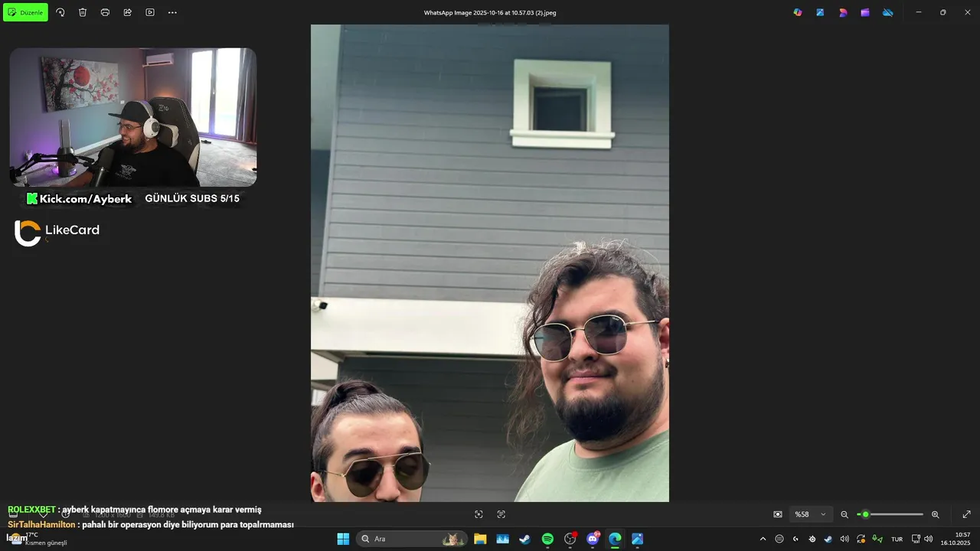Share the photo using the share icon
Image resolution: width=980 pixels, height=551 pixels.
(127, 12)
